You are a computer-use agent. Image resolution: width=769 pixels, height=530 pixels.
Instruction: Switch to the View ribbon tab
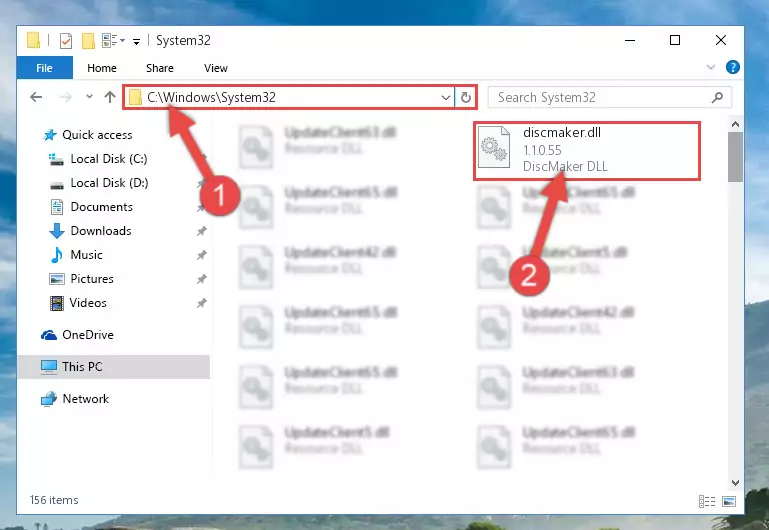[216, 68]
